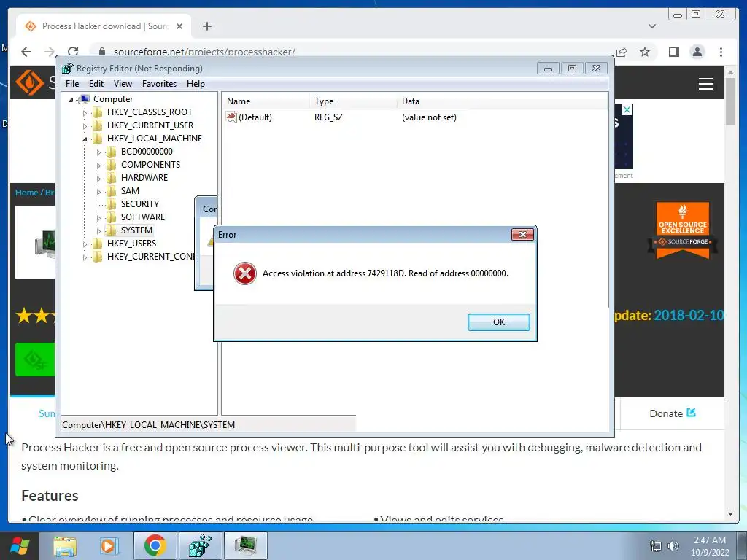
Task: Click the SECURITY key folder icon
Action: pos(111,204)
